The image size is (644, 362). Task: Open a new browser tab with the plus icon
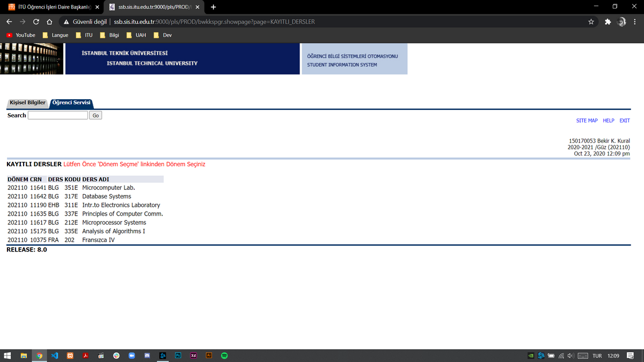click(x=214, y=7)
